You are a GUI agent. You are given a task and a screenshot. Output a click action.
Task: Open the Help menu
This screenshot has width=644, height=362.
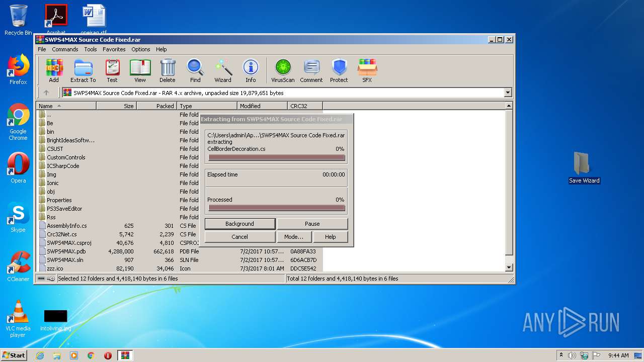coord(161,49)
